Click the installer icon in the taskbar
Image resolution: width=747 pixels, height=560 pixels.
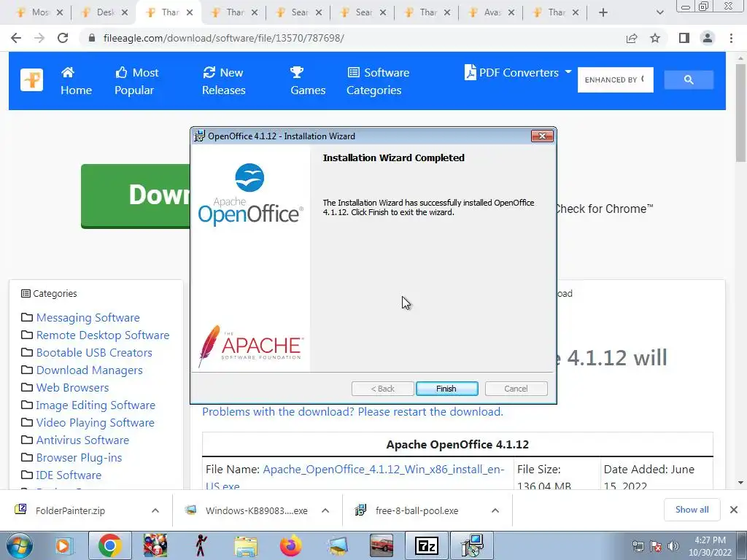(472, 545)
